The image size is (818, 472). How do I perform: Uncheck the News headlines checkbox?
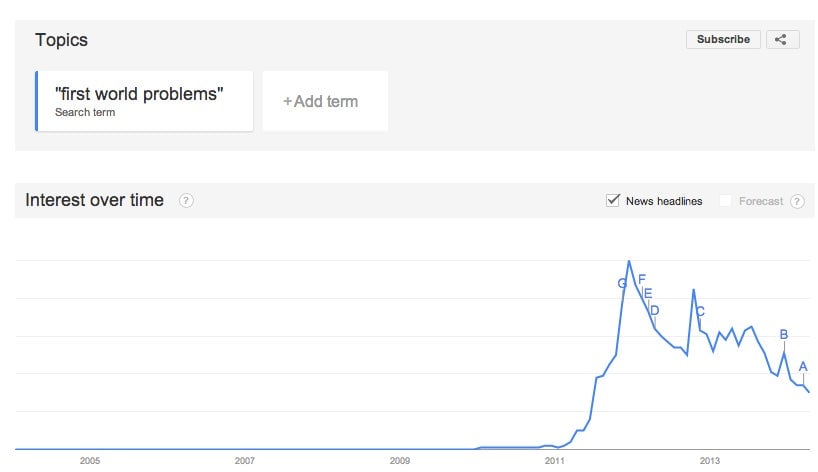(x=612, y=200)
